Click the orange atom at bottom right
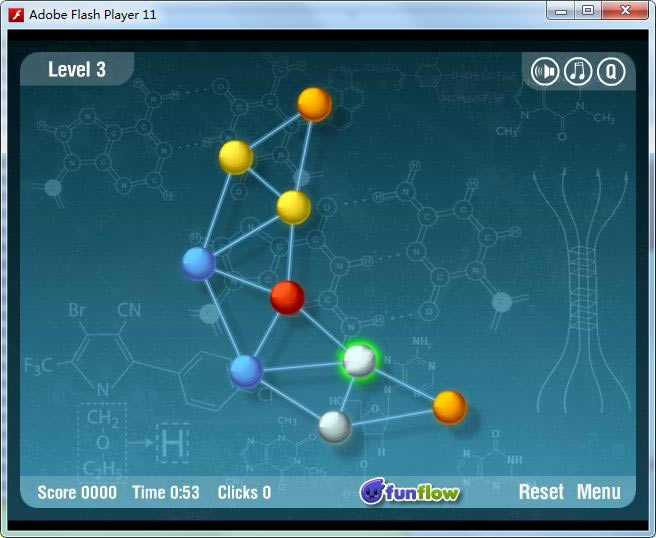This screenshot has height=538, width=656. (x=450, y=407)
